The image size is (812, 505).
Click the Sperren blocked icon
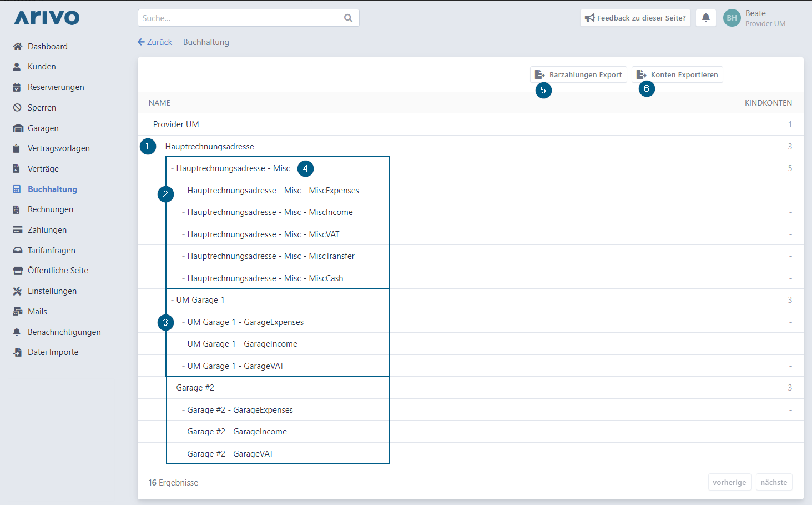(x=18, y=108)
